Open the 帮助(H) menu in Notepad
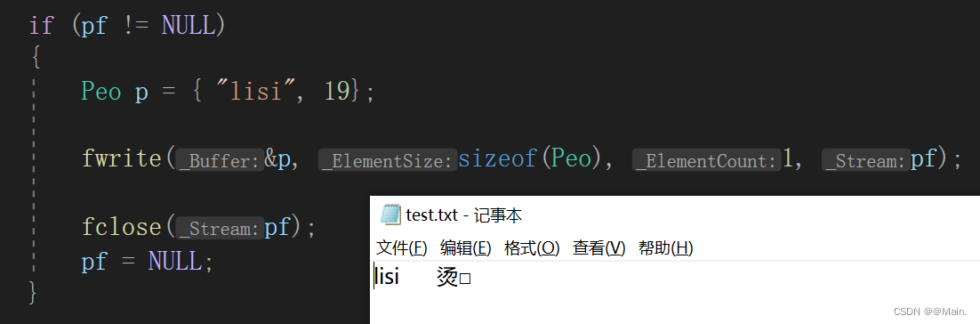The width and height of the screenshot is (980, 324). point(665,248)
